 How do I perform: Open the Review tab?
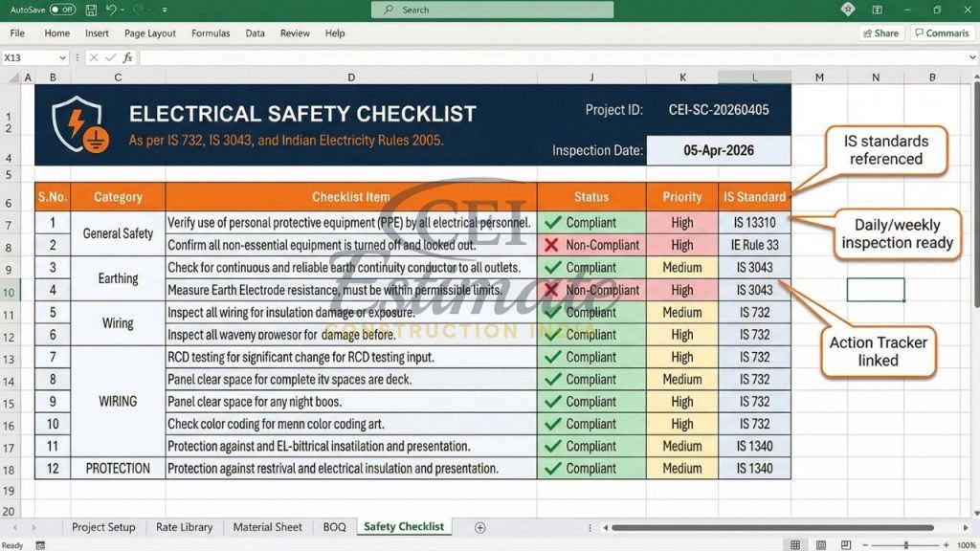tap(295, 33)
